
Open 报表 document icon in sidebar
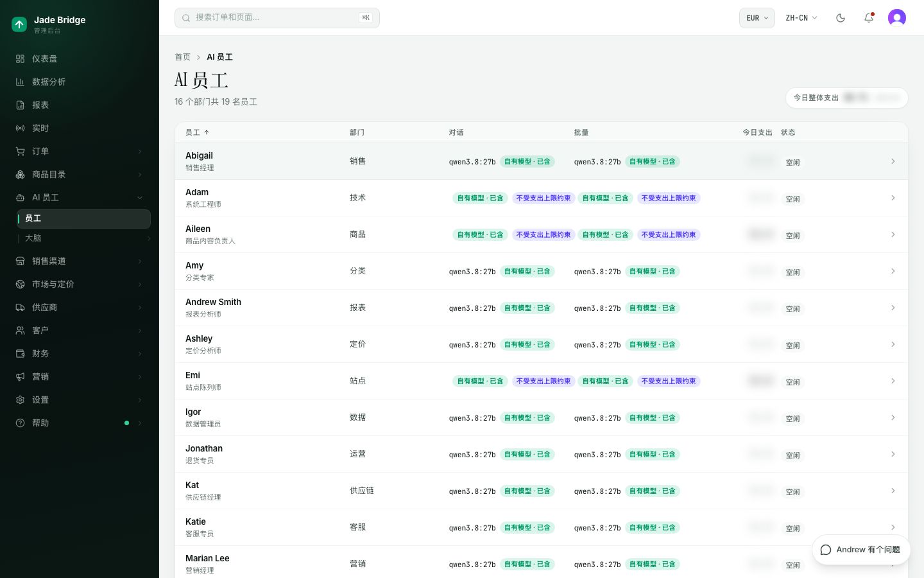20,105
